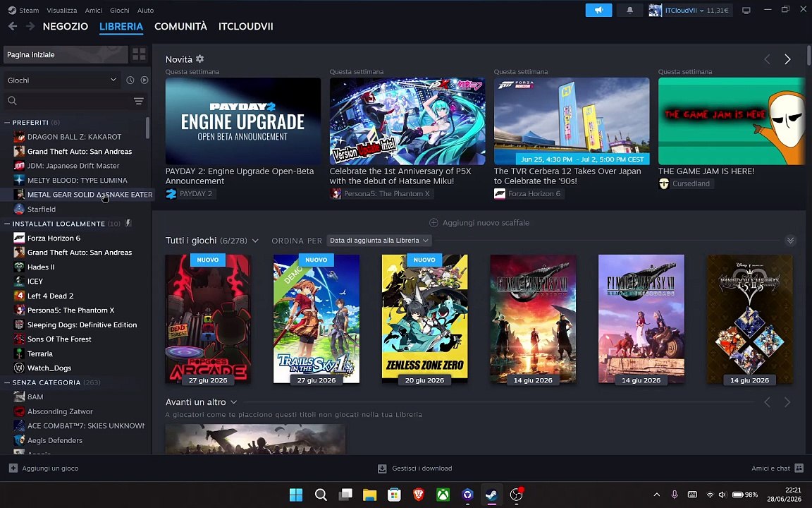Expand the Avanti un altro dropdown
Image resolution: width=812 pixels, height=508 pixels.
tap(233, 401)
